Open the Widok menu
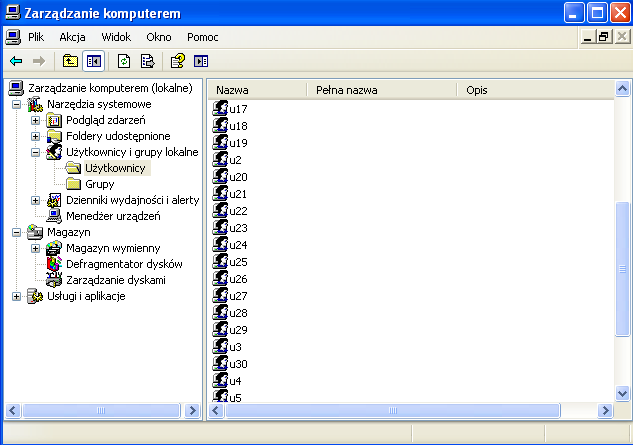This screenshot has height=445, width=633. pos(116,37)
